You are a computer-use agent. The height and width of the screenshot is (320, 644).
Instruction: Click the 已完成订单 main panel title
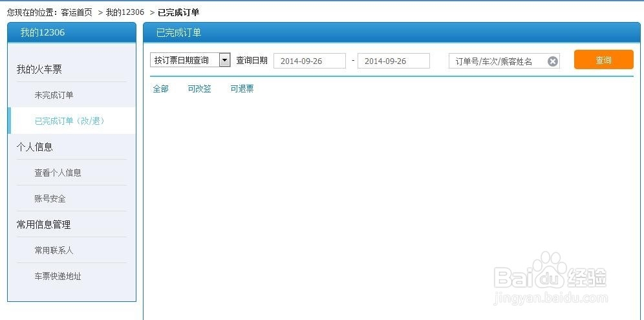[178, 33]
